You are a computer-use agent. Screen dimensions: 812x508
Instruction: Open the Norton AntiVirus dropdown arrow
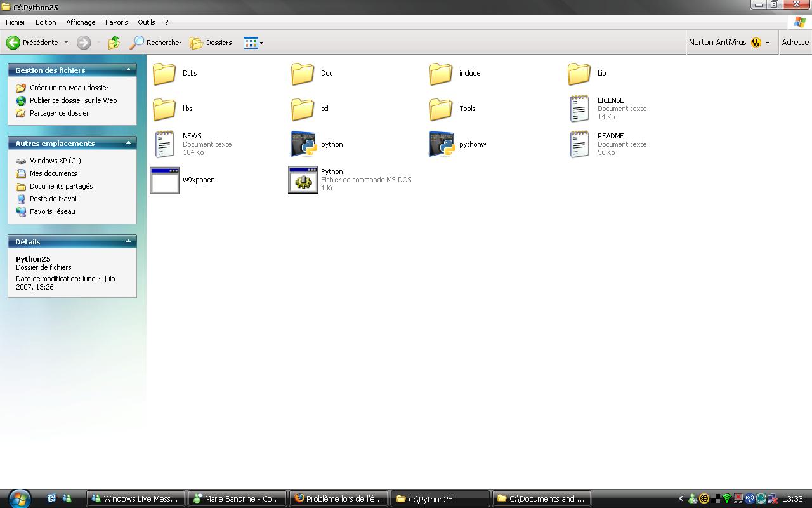768,43
